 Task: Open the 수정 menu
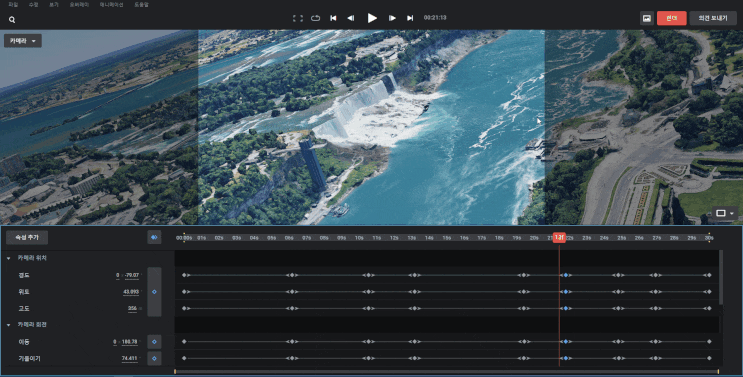[x=33, y=4]
